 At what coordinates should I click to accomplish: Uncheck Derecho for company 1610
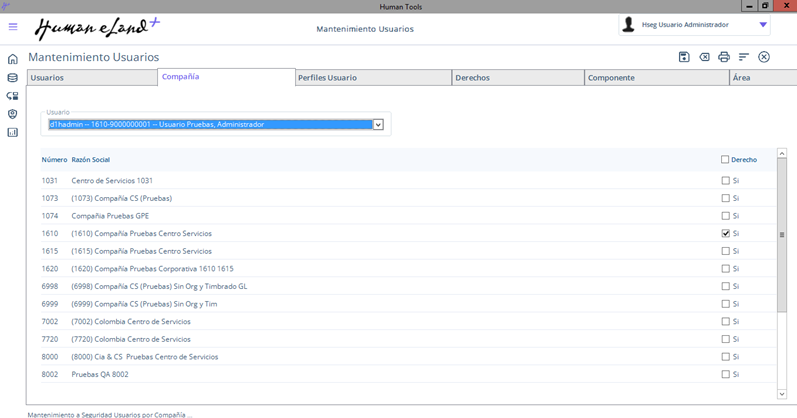tap(726, 233)
